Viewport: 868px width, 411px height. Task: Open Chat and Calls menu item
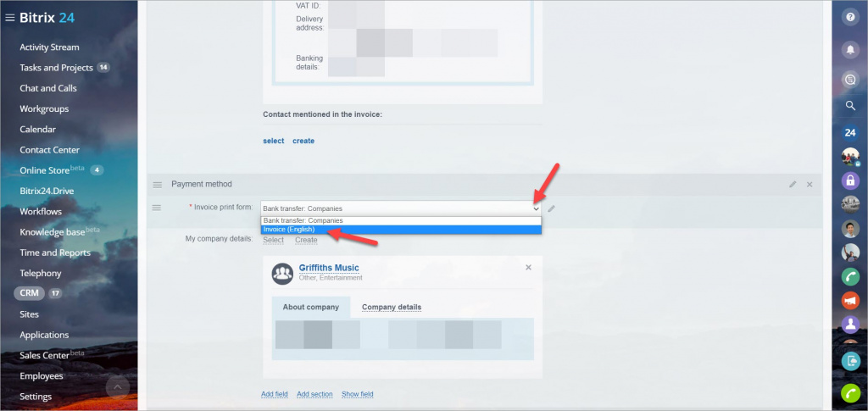click(48, 88)
